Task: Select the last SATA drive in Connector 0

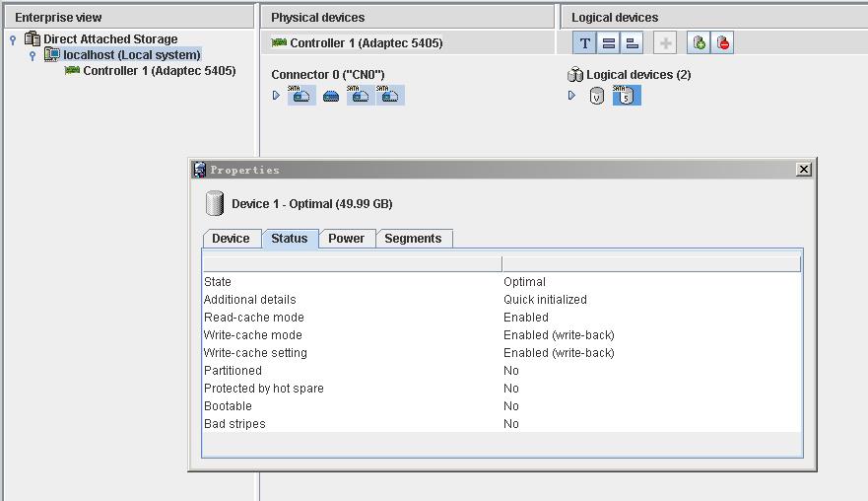Action: coord(390,96)
